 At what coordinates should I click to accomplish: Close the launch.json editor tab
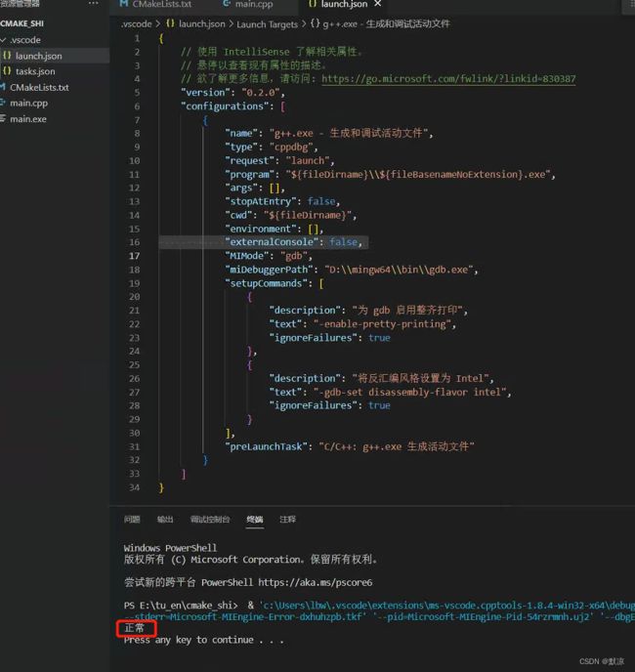click(378, 4)
